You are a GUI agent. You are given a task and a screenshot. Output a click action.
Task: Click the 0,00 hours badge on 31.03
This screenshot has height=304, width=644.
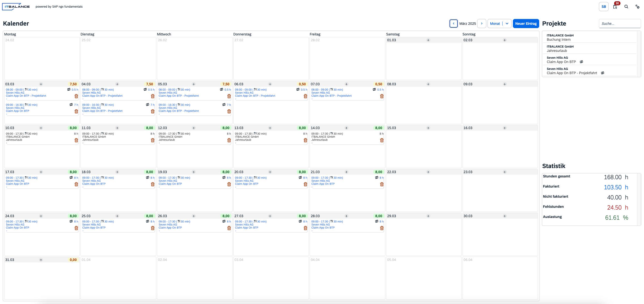[73, 260]
